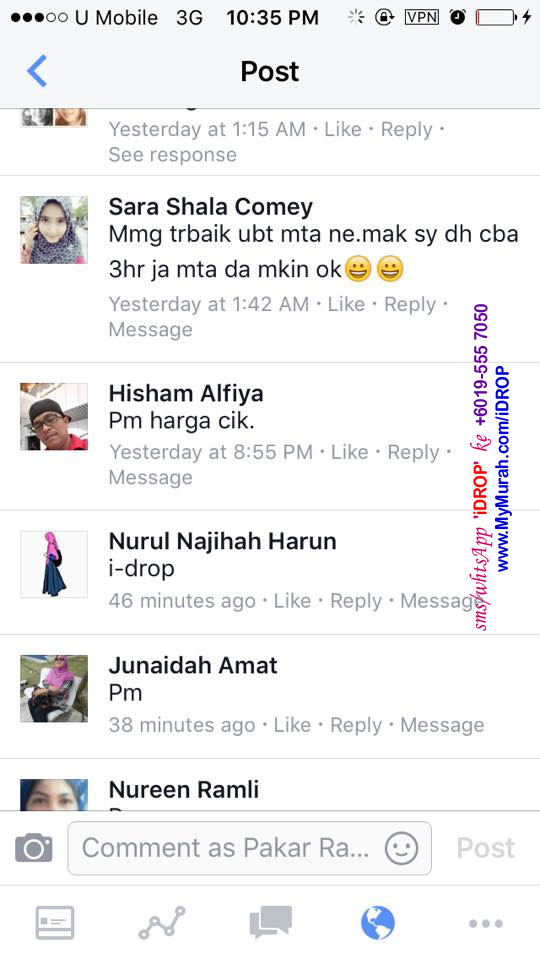This screenshot has width=540, height=960.
Task: Tap the Comment as Pakar Ra... field
Action: click(x=250, y=848)
